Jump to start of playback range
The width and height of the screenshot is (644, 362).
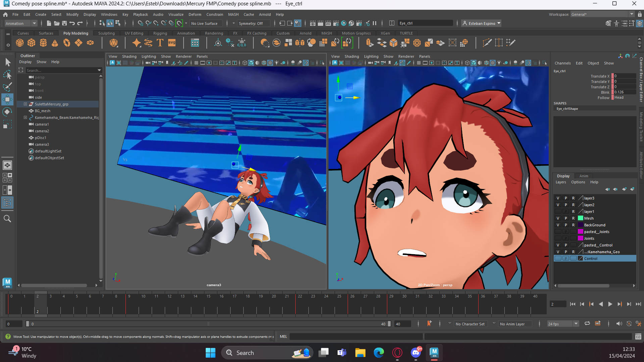(x=573, y=304)
